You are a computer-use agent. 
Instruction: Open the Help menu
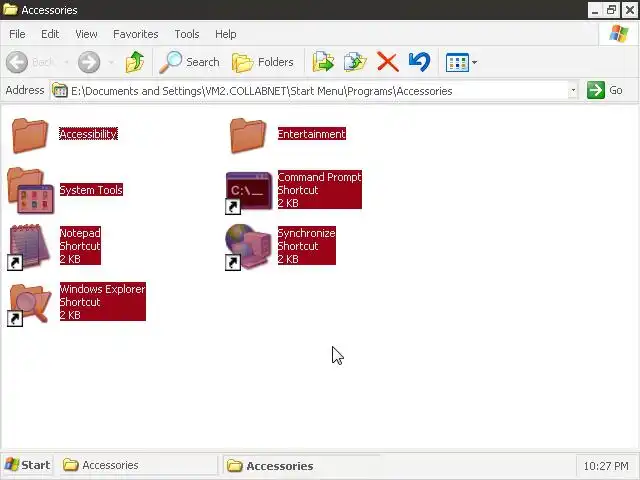click(226, 34)
